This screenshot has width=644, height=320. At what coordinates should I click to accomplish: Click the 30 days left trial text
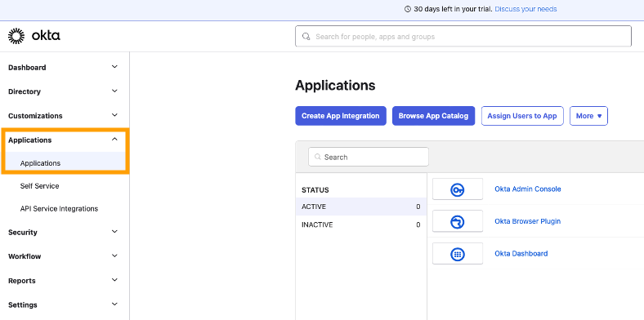[453, 9]
